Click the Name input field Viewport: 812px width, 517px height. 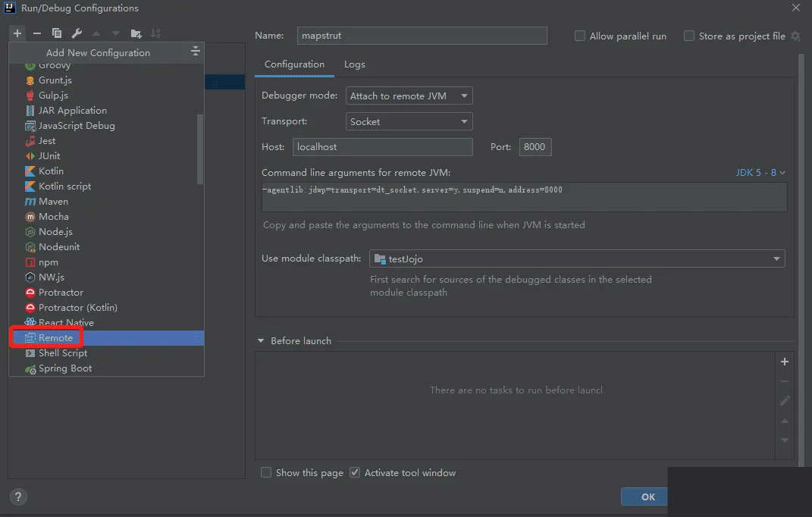click(422, 36)
